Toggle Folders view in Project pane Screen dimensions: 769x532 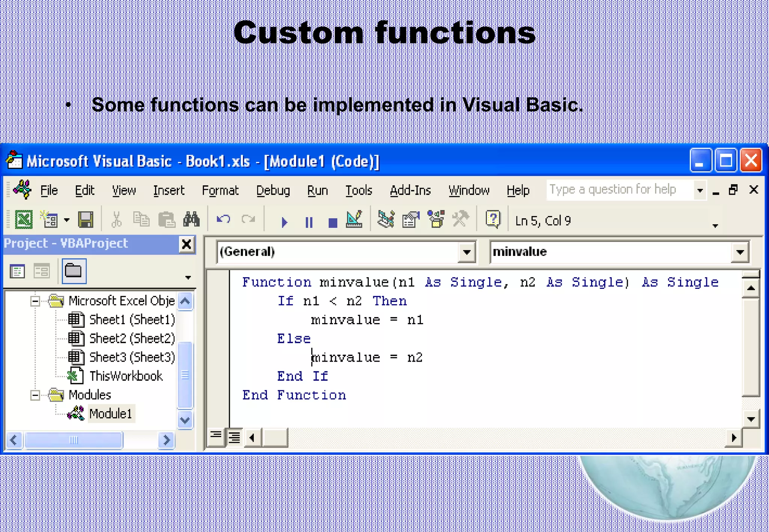click(74, 271)
